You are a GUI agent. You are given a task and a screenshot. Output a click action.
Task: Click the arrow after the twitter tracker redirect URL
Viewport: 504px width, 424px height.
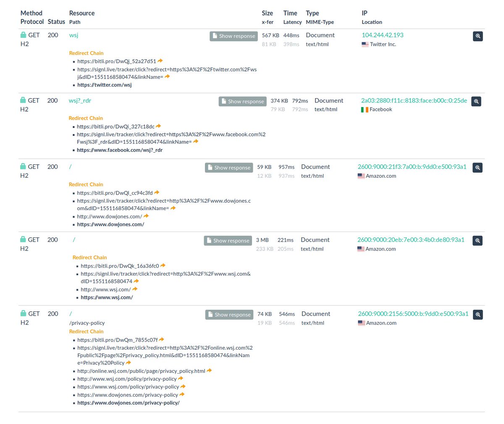(167, 76)
